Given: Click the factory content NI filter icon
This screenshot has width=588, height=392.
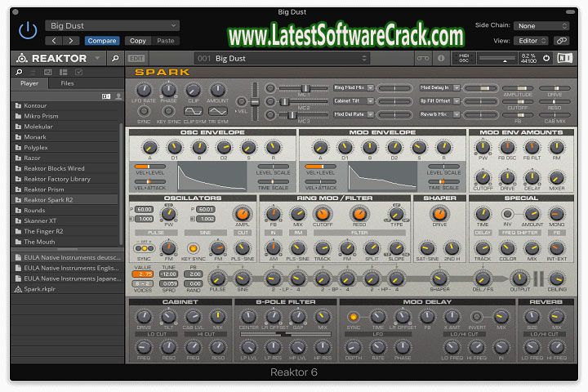Looking at the screenshot, I should 106,96.
